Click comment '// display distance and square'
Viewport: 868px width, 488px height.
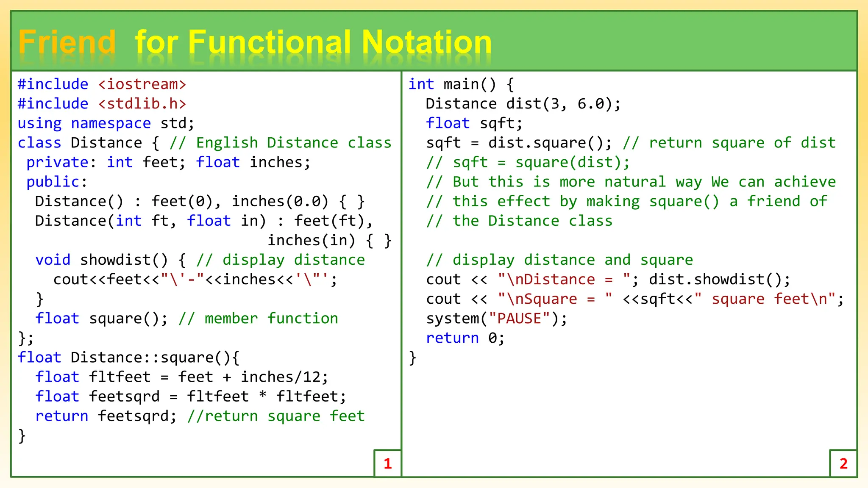click(x=559, y=260)
